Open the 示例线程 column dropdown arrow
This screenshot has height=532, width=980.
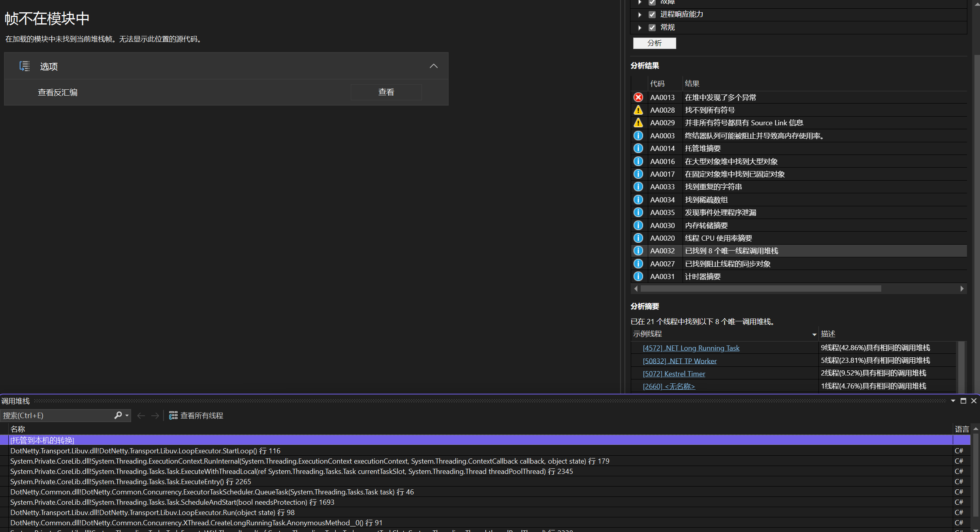click(814, 334)
